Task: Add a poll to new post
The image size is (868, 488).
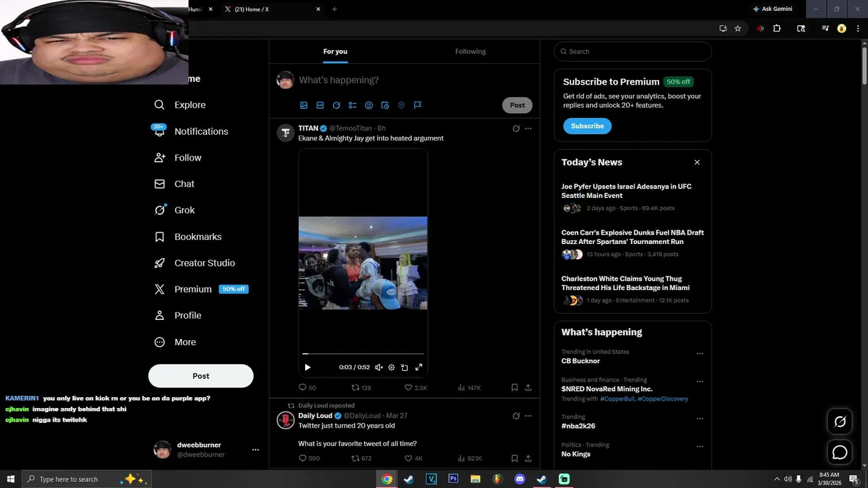Action: pyautogui.click(x=353, y=105)
